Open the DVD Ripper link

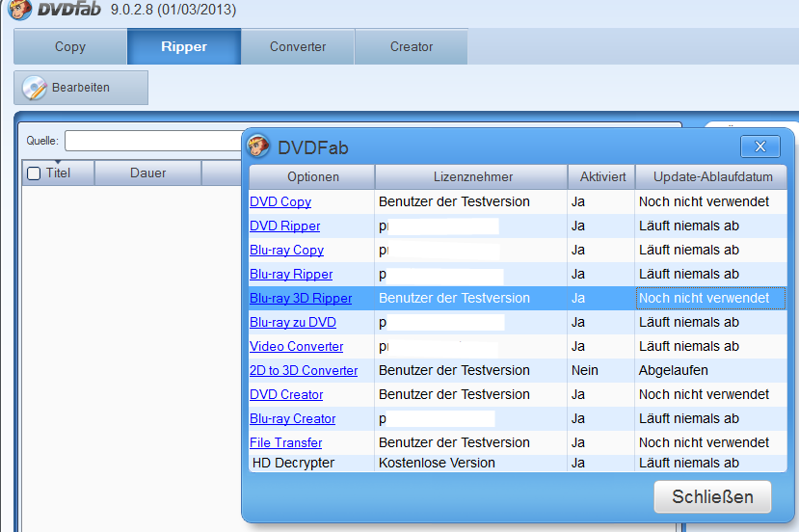pyautogui.click(x=285, y=226)
